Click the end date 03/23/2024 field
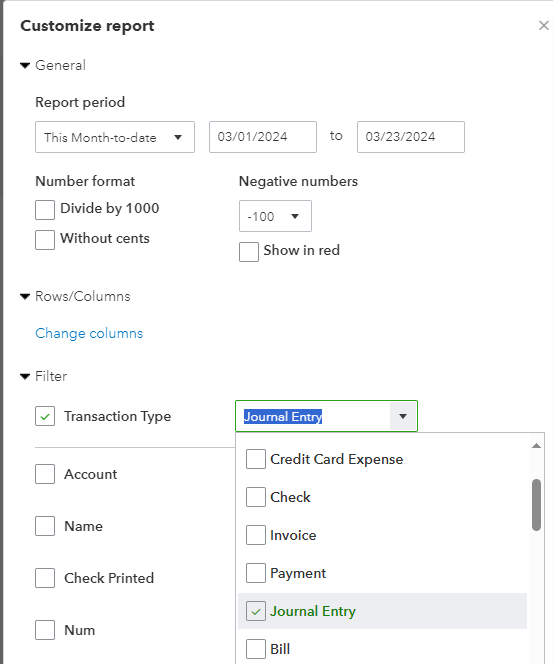 coord(411,137)
